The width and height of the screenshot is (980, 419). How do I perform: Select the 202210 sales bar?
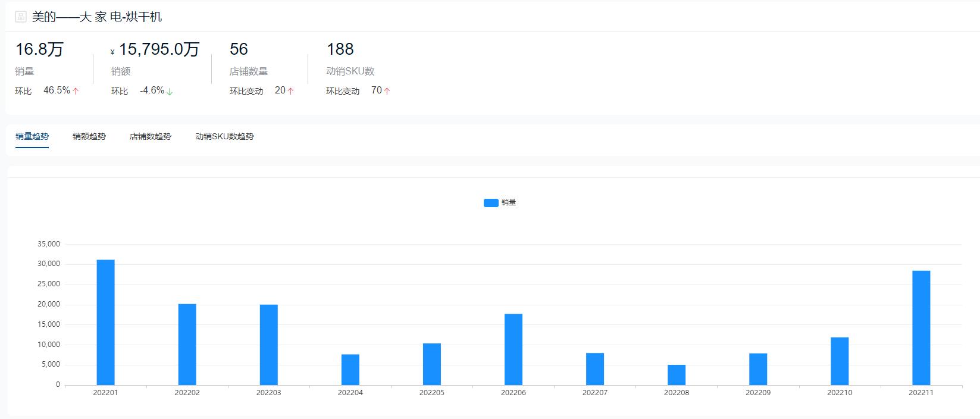click(840, 361)
